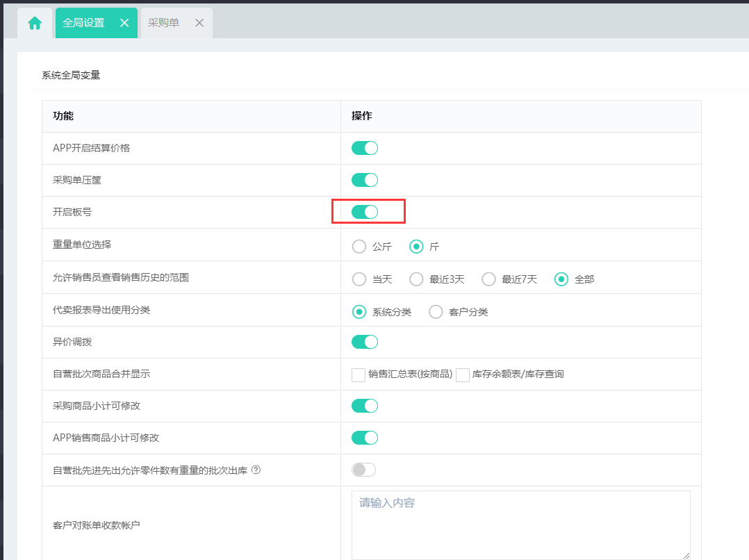Viewport: 749px width, 560px height.
Task: Disable the 采购单压筐 switch
Action: 365,180
